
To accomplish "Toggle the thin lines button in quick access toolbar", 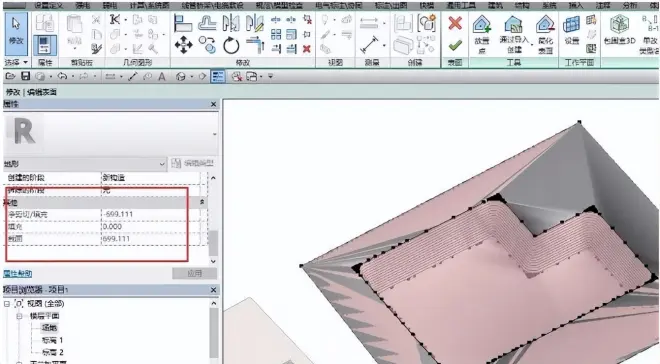I will point(218,76).
